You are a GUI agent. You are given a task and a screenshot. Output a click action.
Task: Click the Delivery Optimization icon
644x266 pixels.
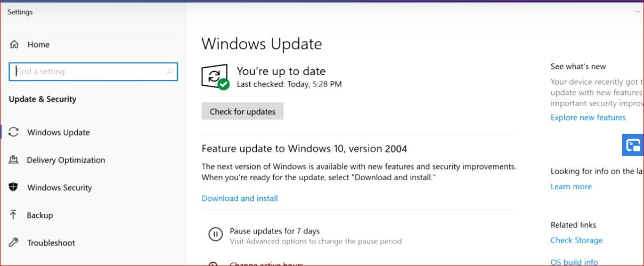14,160
